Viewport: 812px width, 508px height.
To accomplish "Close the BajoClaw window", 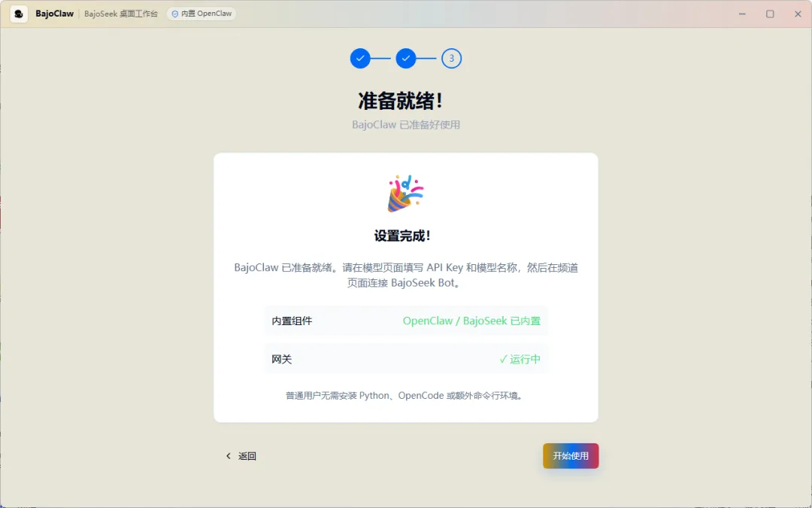I will point(798,14).
